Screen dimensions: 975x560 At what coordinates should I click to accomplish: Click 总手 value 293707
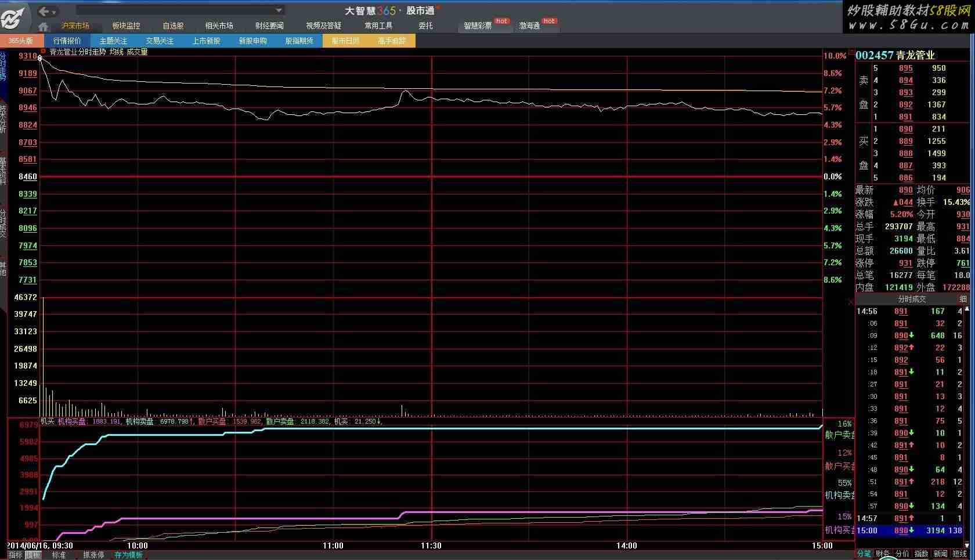pos(899,226)
